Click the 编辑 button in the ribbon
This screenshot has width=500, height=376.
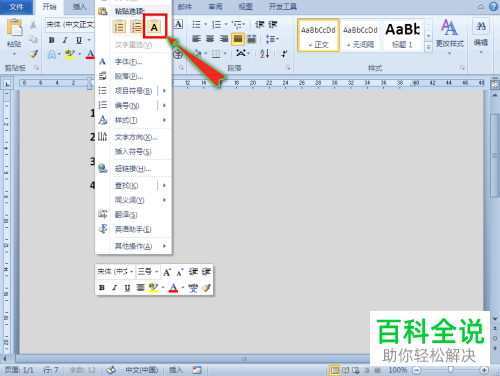pos(481,36)
